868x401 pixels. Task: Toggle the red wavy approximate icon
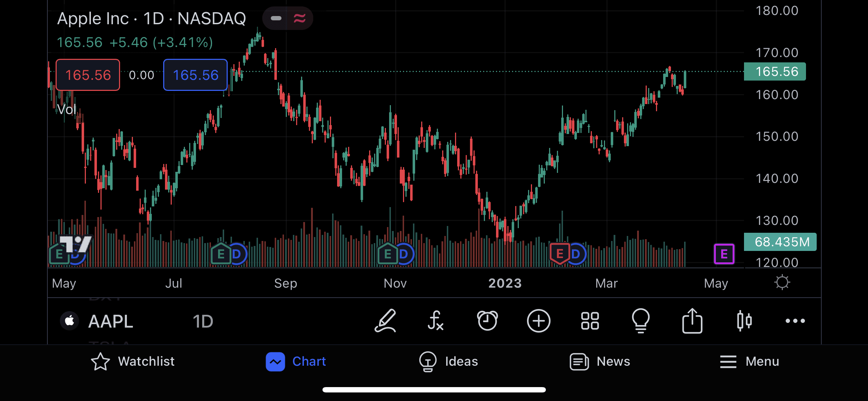pos(300,18)
